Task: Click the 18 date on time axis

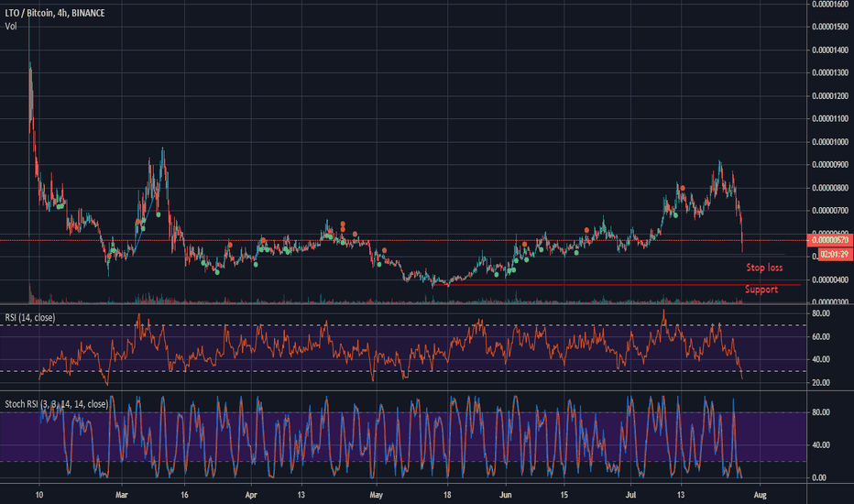Action: point(447,495)
